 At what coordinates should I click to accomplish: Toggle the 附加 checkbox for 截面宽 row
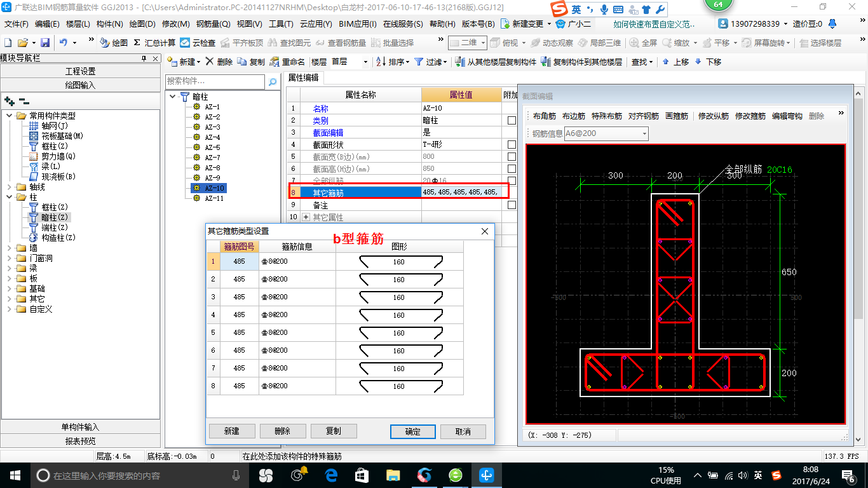coord(512,157)
